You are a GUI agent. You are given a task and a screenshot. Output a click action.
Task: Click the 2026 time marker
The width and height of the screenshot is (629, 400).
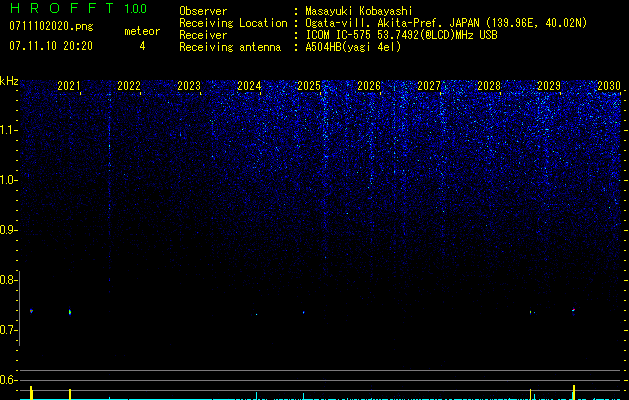click(369, 86)
